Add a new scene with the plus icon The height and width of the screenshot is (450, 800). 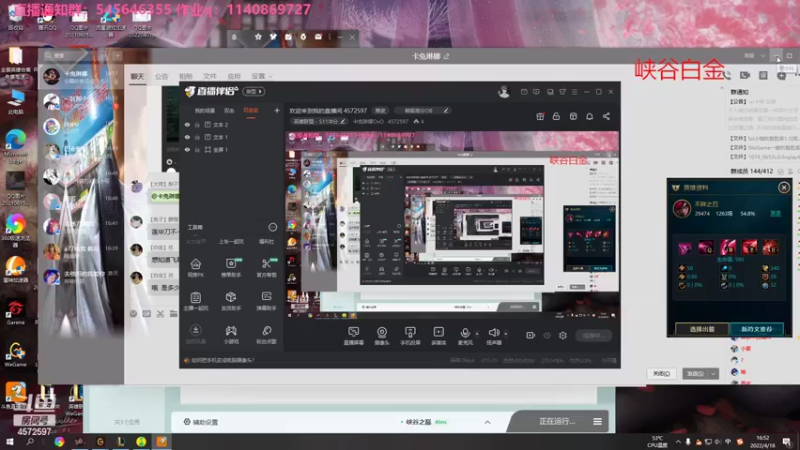pyautogui.click(x=277, y=110)
